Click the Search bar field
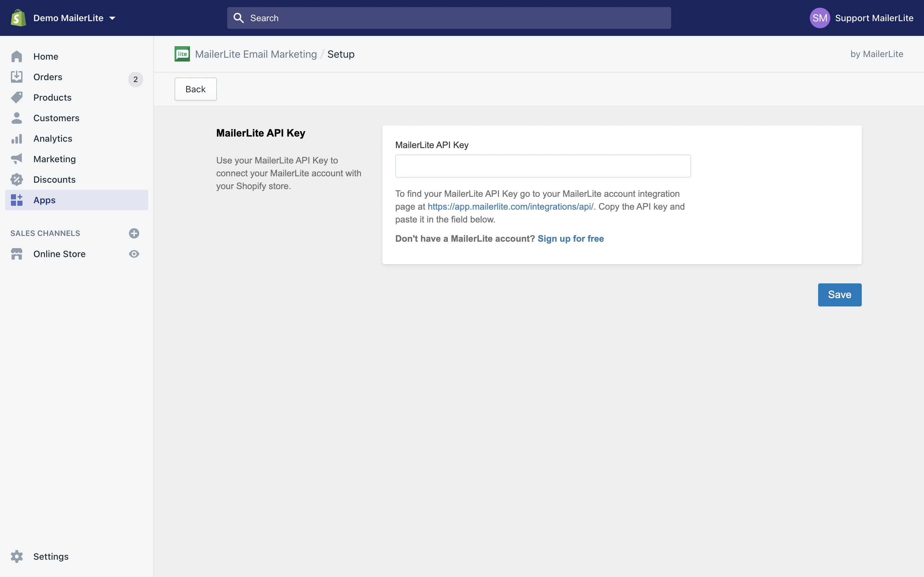The image size is (924, 577). coord(449,18)
